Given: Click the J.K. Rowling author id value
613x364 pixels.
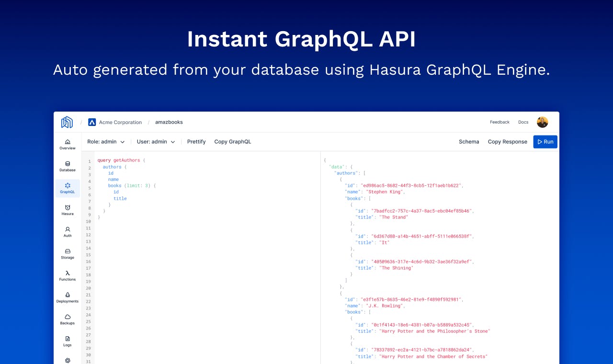Looking at the screenshot, I should point(411,299).
